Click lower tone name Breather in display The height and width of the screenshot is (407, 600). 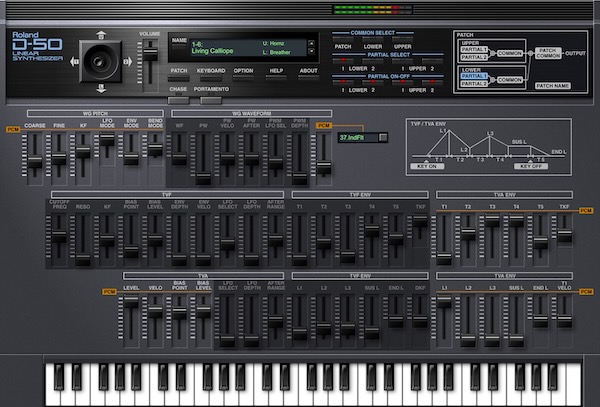[x=280, y=52]
